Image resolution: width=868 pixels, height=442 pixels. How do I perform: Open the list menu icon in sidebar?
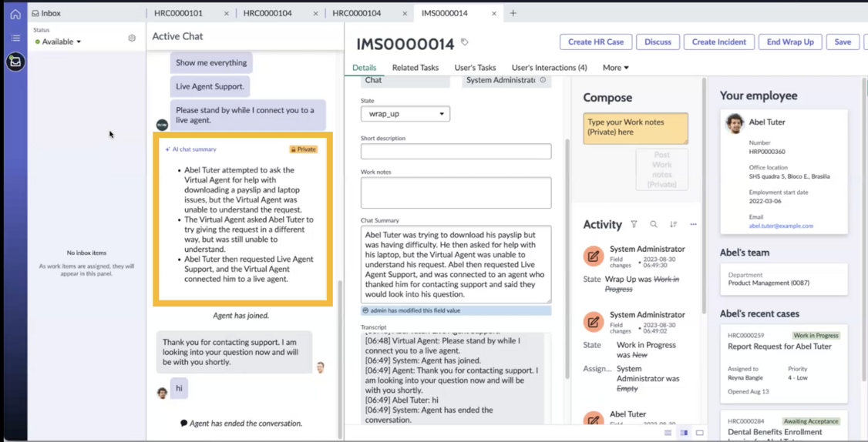[x=15, y=38]
